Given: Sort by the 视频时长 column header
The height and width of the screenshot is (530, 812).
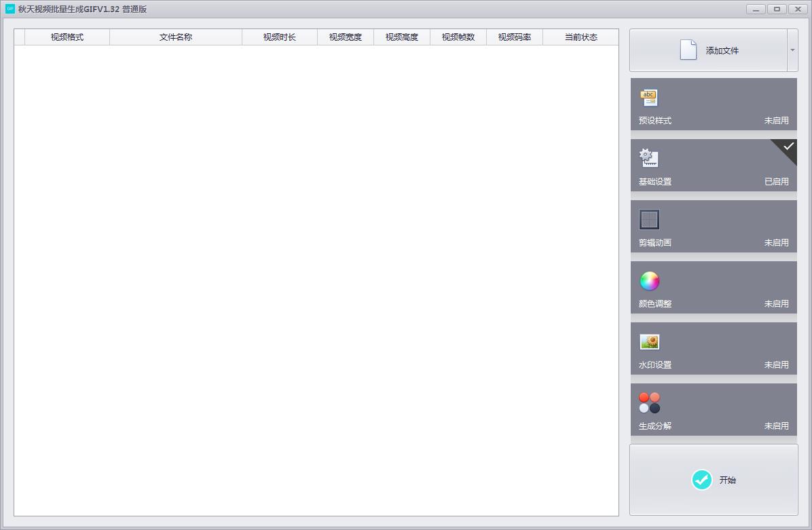Looking at the screenshot, I should pyautogui.click(x=280, y=37).
